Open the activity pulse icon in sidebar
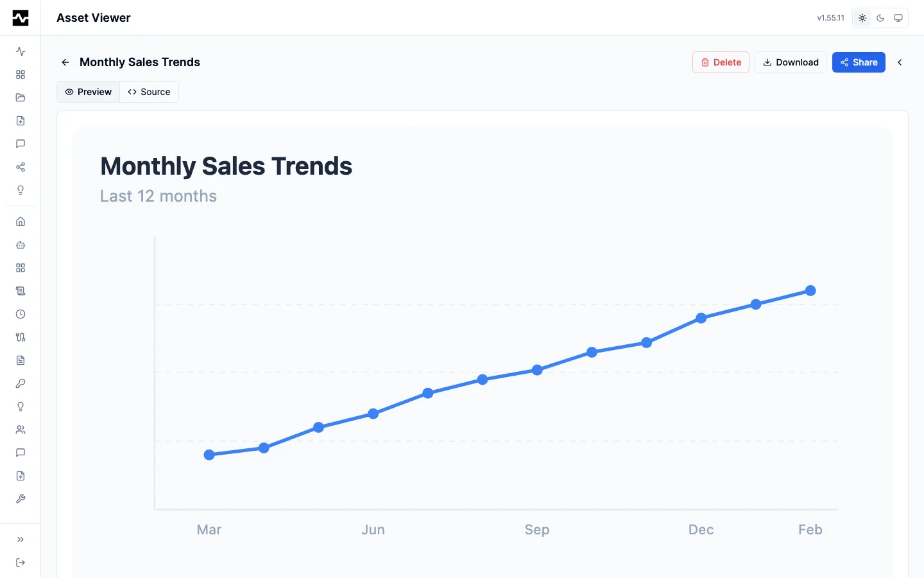The width and height of the screenshot is (924, 578). pyautogui.click(x=21, y=51)
